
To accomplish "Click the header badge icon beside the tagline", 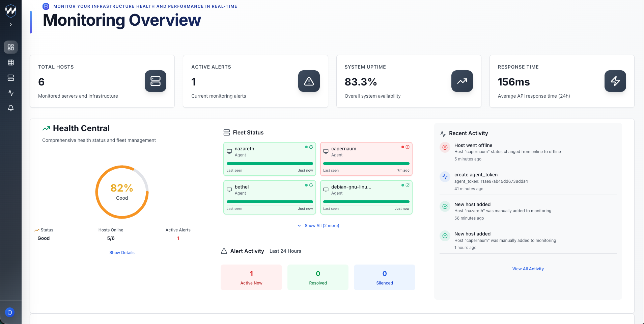I will [x=46, y=6].
